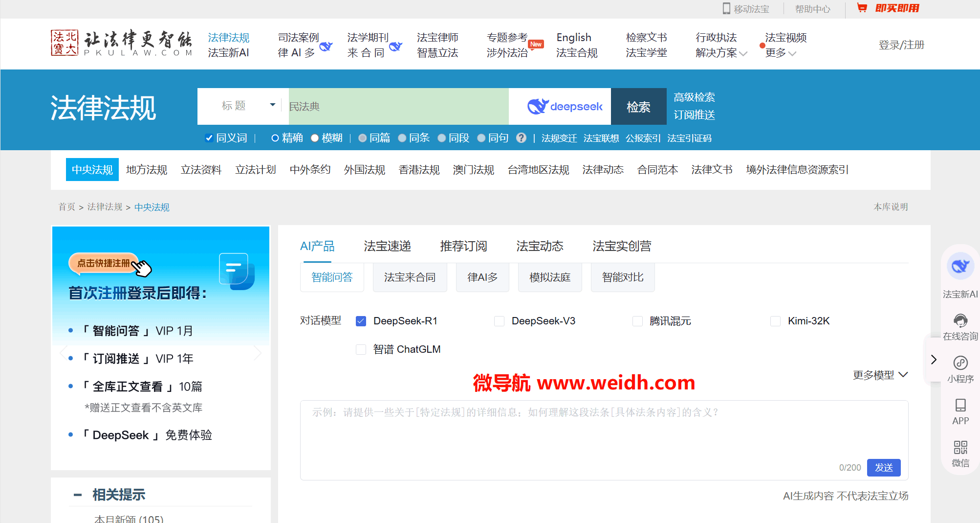Expand the 更多 navigation menu

[x=781, y=53]
